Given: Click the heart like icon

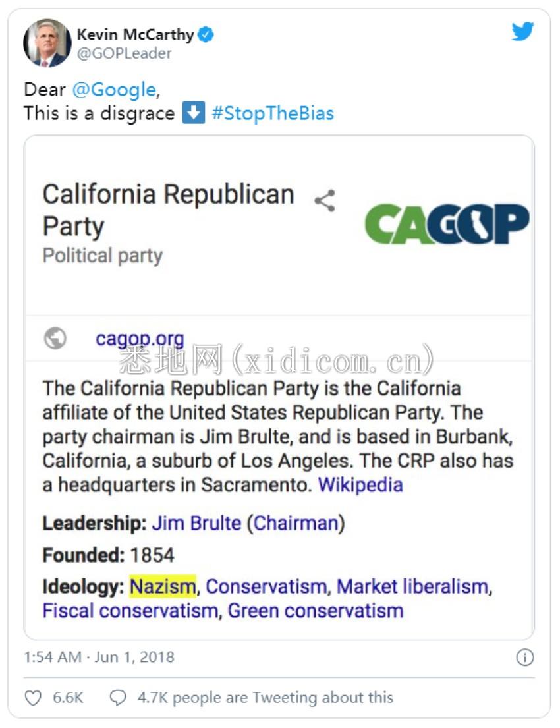Looking at the screenshot, I should [33, 698].
